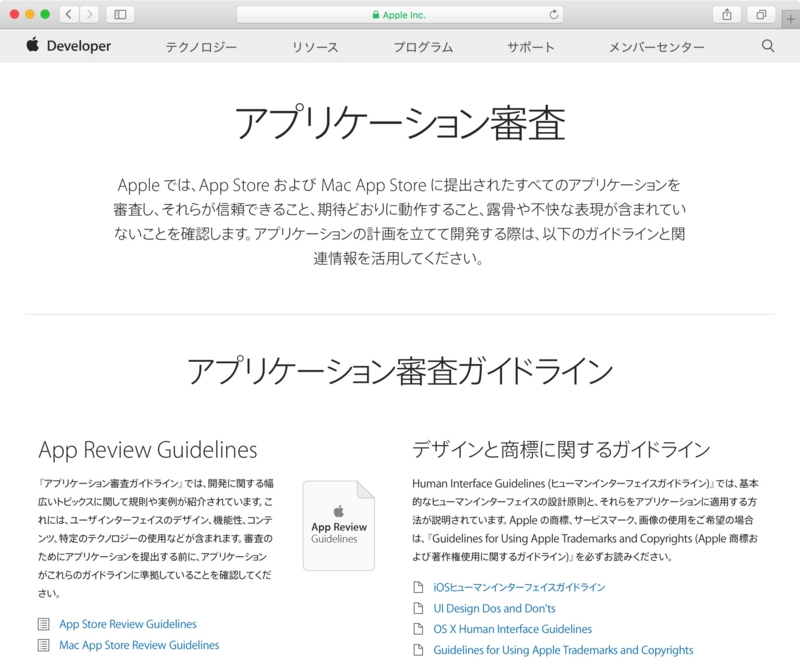Enter full screen with the green button
This screenshot has width=800, height=667.
pyautogui.click(x=45, y=14)
